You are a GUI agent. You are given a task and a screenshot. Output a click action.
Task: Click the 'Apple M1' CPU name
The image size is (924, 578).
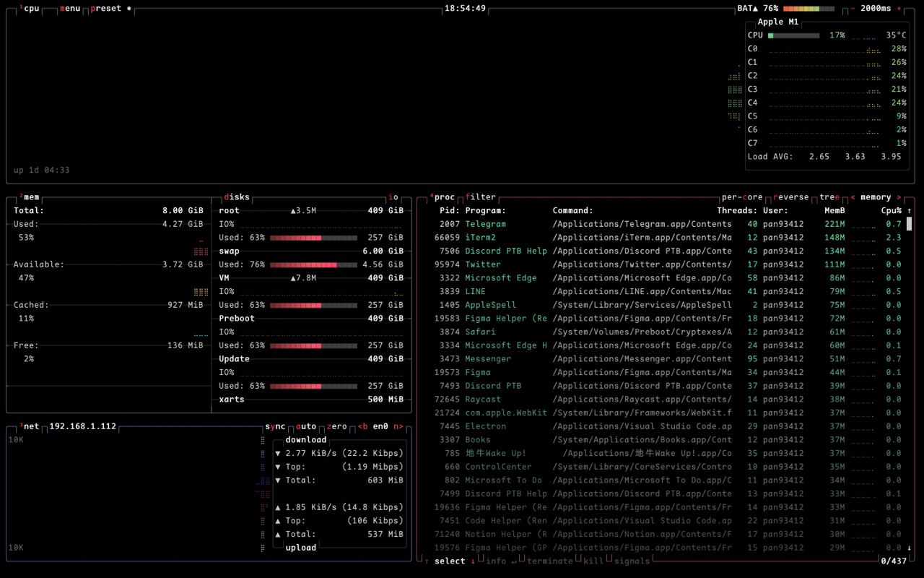pos(778,22)
